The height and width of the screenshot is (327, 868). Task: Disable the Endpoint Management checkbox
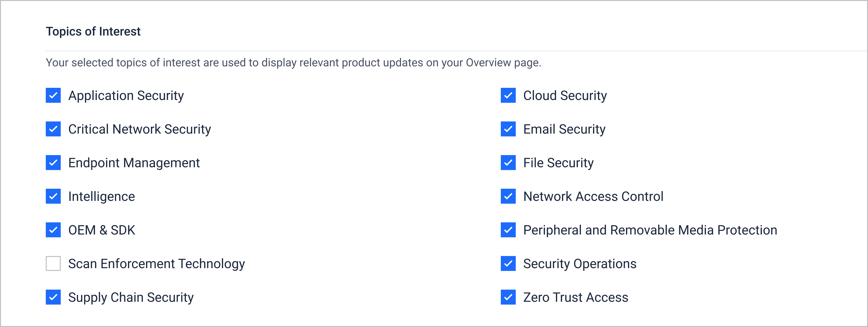[x=53, y=163]
